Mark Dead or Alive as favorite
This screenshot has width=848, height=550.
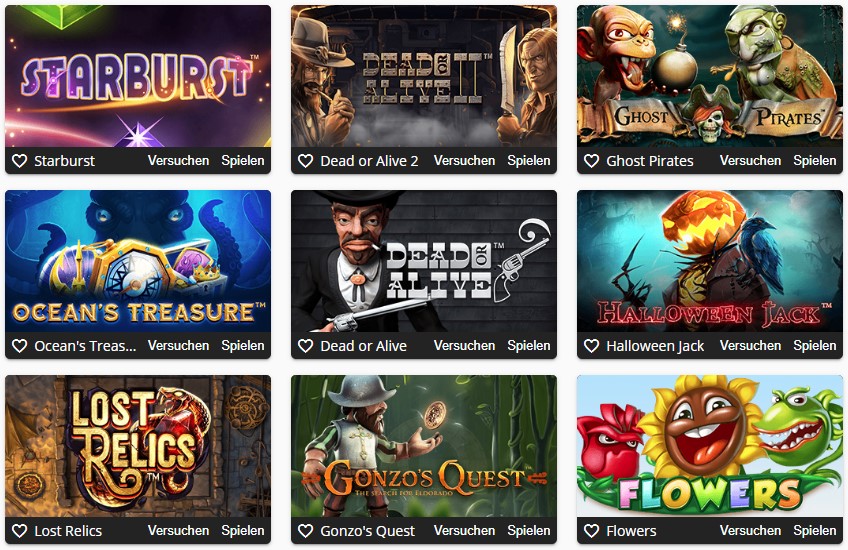[x=306, y=346]
